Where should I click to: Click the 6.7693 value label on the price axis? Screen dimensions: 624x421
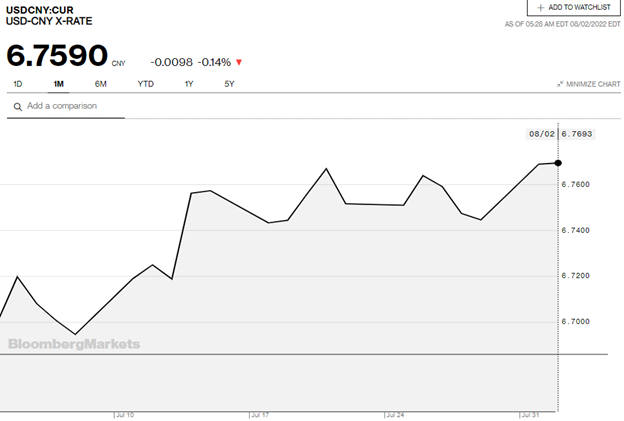point(578,134)
